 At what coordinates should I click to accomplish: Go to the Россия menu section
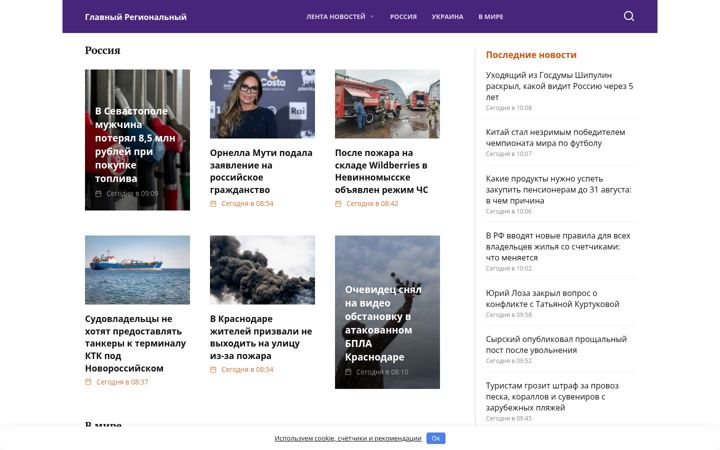tap(403, 17)
